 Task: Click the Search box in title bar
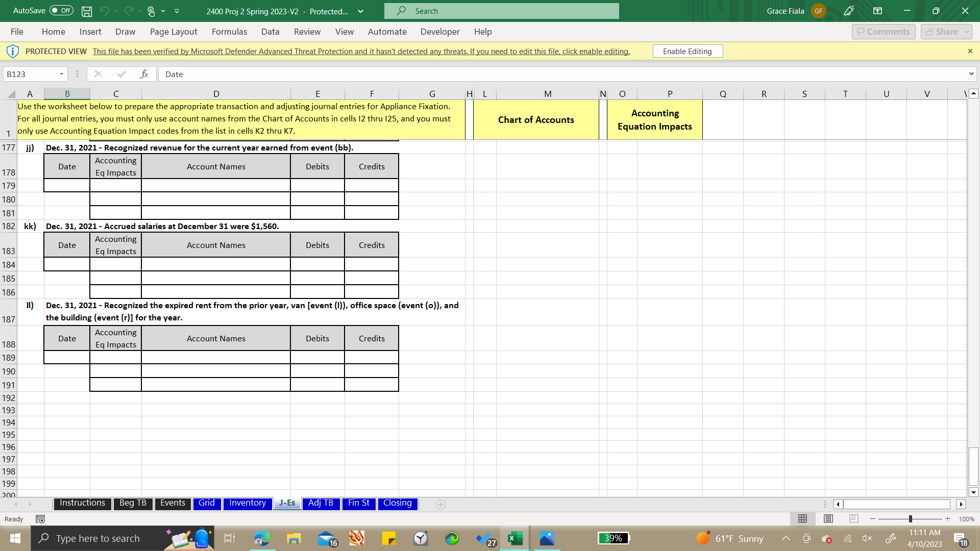(501, 11)
